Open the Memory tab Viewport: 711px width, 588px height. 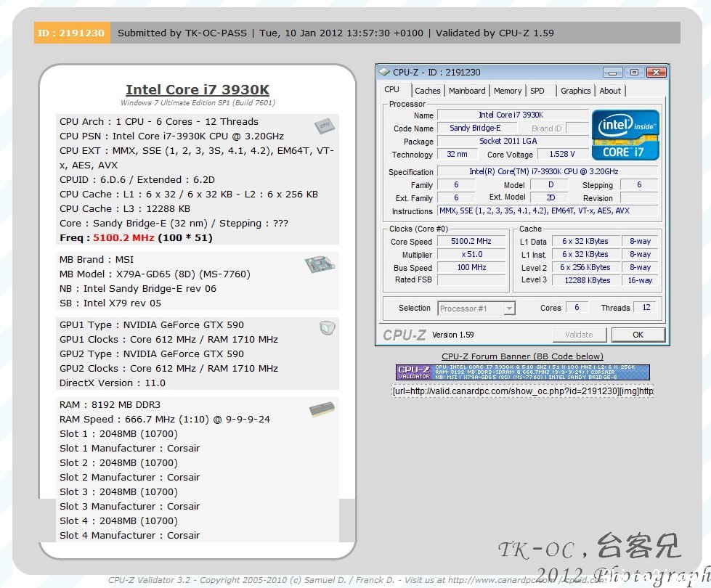click(508, 91)
